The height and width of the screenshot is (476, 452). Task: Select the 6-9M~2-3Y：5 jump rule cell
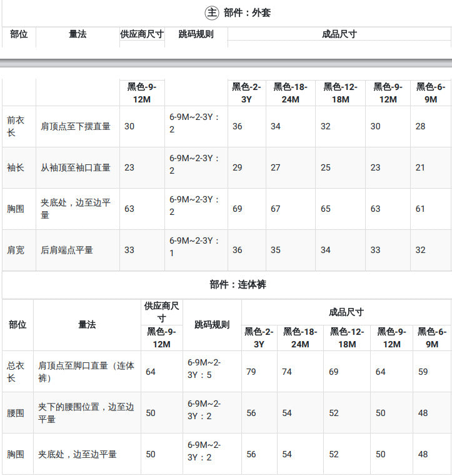click(204, 369)
